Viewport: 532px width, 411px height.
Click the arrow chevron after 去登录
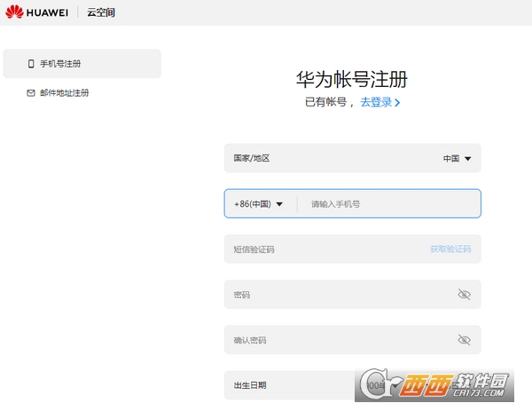pos(397,103)
